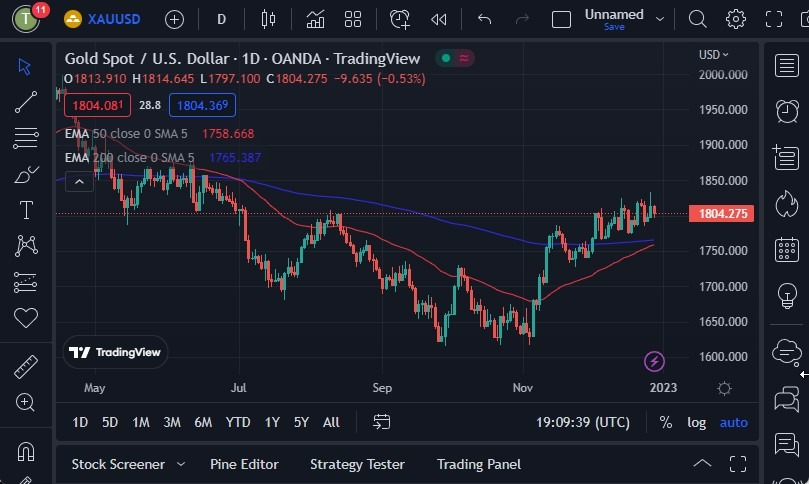Expand the layout name dropdown arrow
809x484 pixels.
click(660, 20)
